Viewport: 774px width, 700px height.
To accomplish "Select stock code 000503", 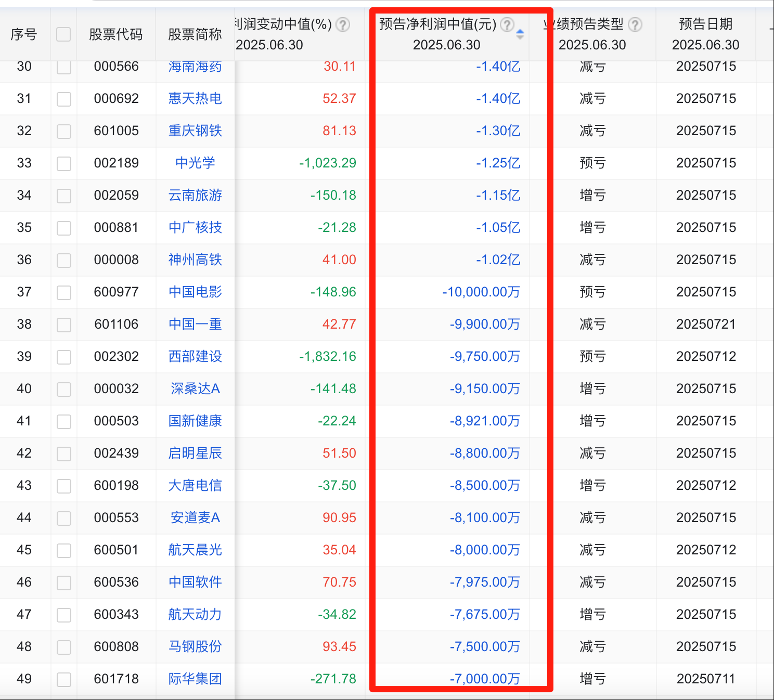I will pyautogui.click(x=117, y=421).
